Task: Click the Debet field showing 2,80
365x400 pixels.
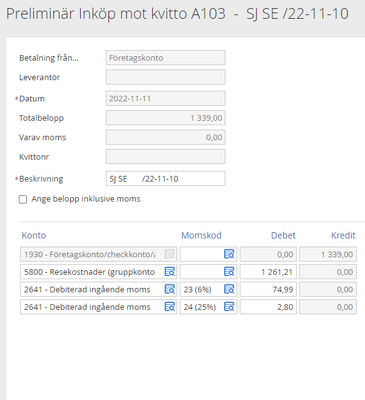Action: pos(268,307)
